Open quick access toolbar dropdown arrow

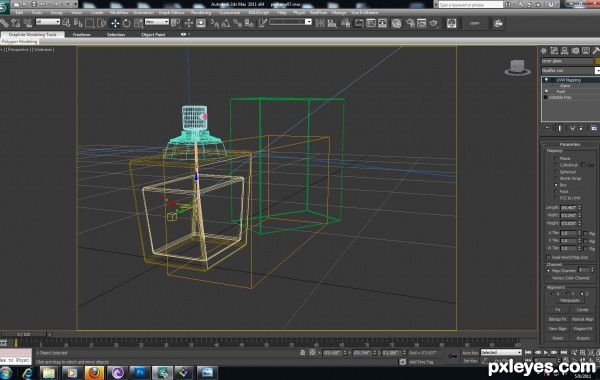(75, 4)
